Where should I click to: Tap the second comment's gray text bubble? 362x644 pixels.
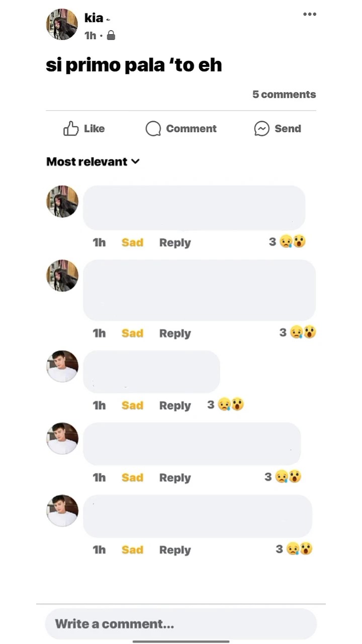199,290
